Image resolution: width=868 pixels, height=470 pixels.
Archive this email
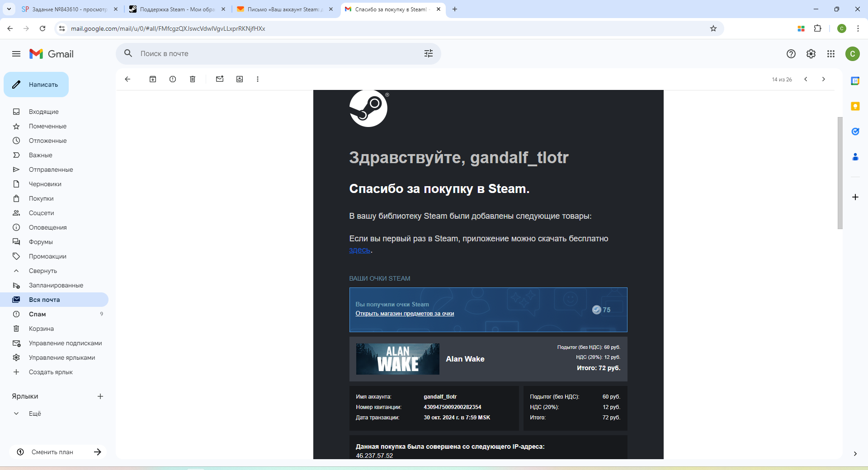153,79
